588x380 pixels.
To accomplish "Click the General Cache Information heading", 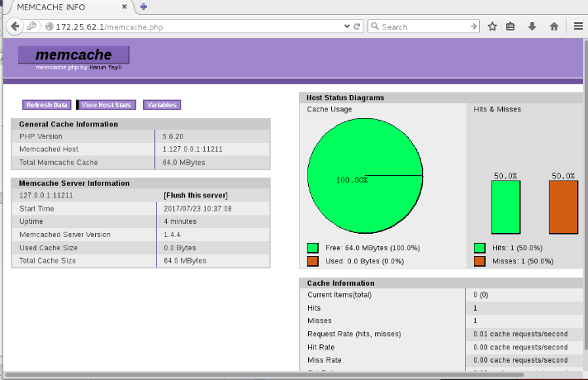I will pos(69,124).
